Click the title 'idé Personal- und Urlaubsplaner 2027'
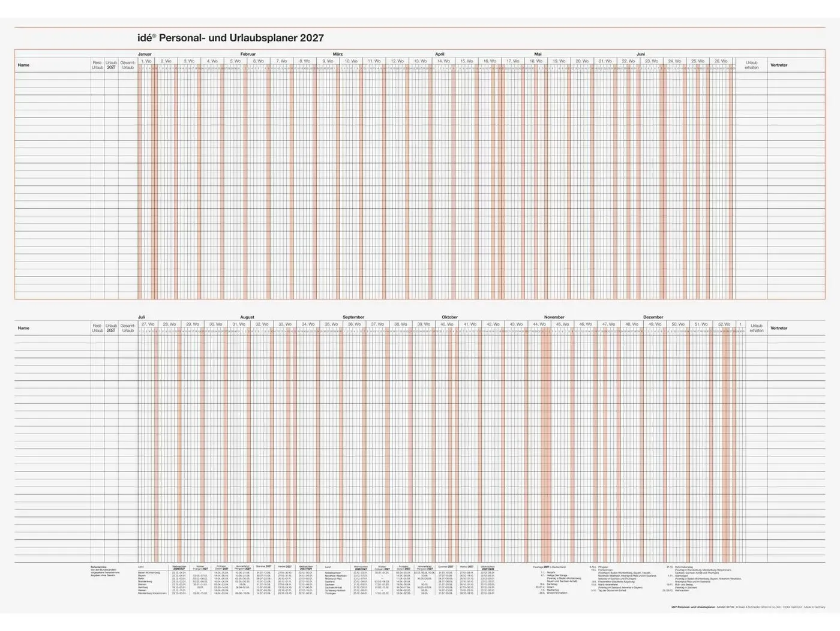This screenshot has height=631, width=840. [x=231, y=38]
